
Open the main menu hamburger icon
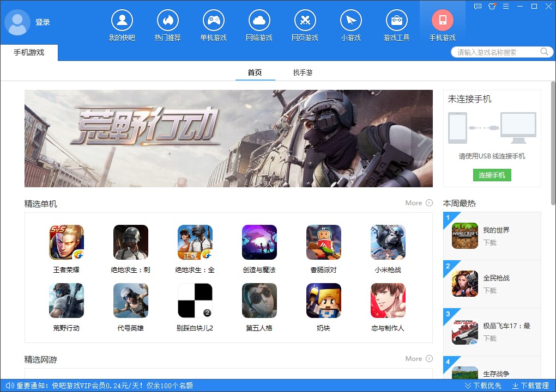506,7
